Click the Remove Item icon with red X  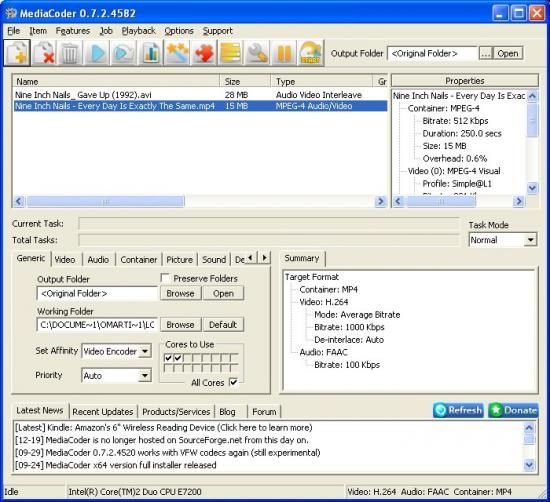click(44, 53)
